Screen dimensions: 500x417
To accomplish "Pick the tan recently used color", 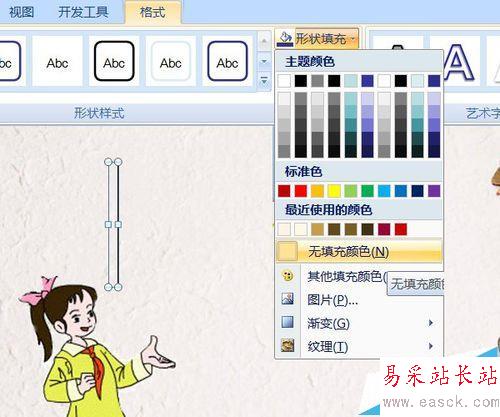I will [x=317, y=229].
